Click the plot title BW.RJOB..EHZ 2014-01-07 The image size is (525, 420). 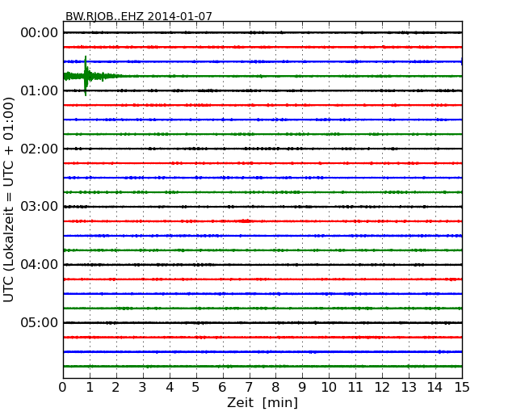139,16
